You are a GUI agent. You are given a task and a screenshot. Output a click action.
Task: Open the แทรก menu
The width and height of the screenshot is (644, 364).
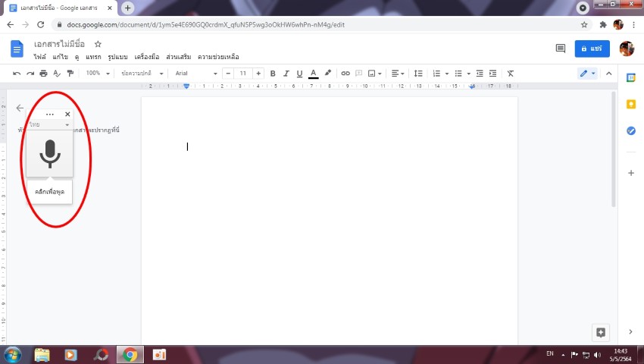click(93, 57)
